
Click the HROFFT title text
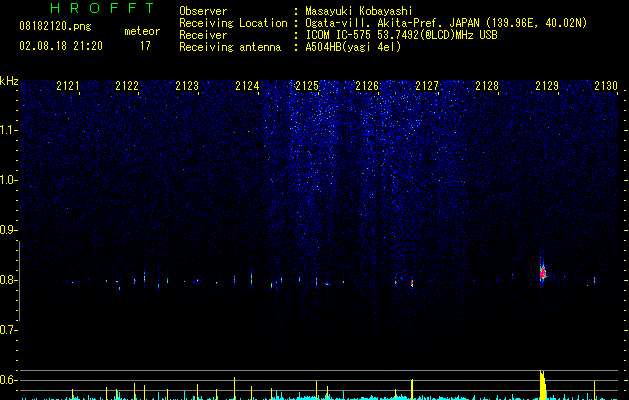(102, 8)
